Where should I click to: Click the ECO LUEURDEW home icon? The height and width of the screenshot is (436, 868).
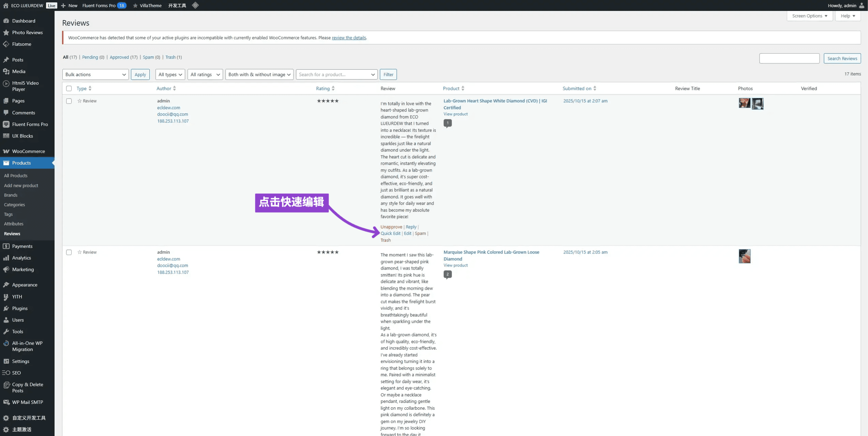tap(6, 5)
